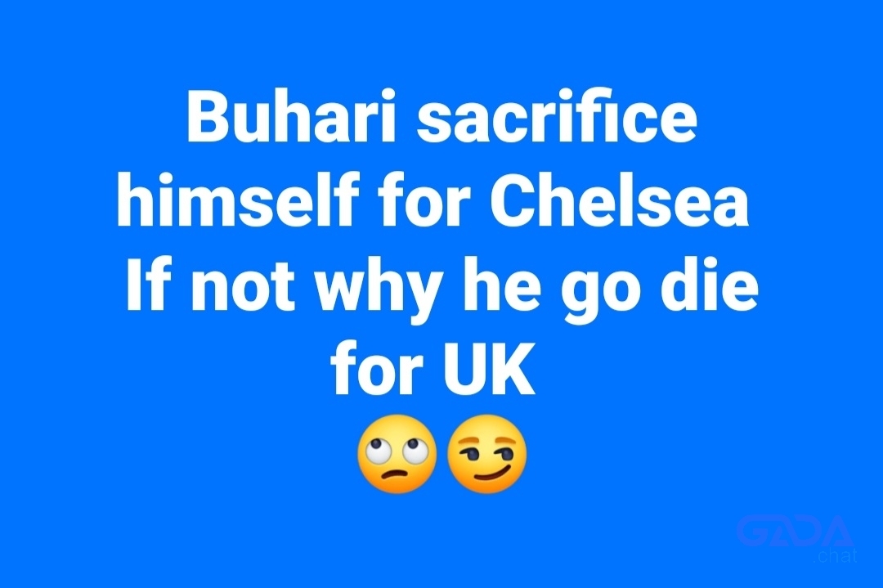The height and width of the screenshot is (588, 883).
Task: Click the rolling eyes emoji
Action: pyautogui.click(x=397, y=454)
